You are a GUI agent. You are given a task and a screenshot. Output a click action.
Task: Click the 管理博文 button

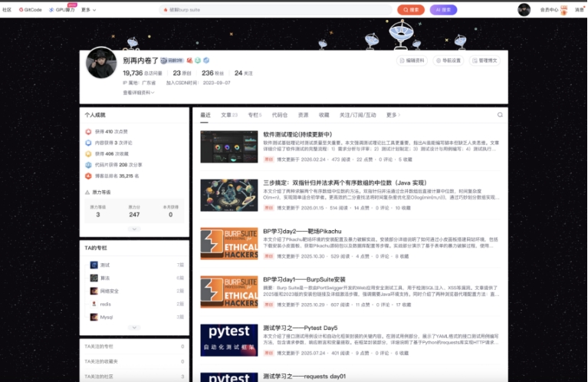[x=485, y=61]
